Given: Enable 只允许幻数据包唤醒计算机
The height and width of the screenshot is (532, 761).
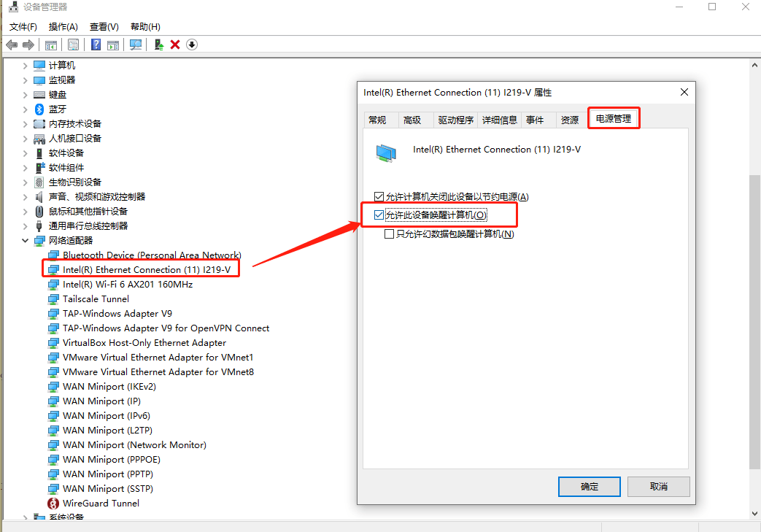Looking at the screenshot, I should pyautogui.click(x=388, y=234).
